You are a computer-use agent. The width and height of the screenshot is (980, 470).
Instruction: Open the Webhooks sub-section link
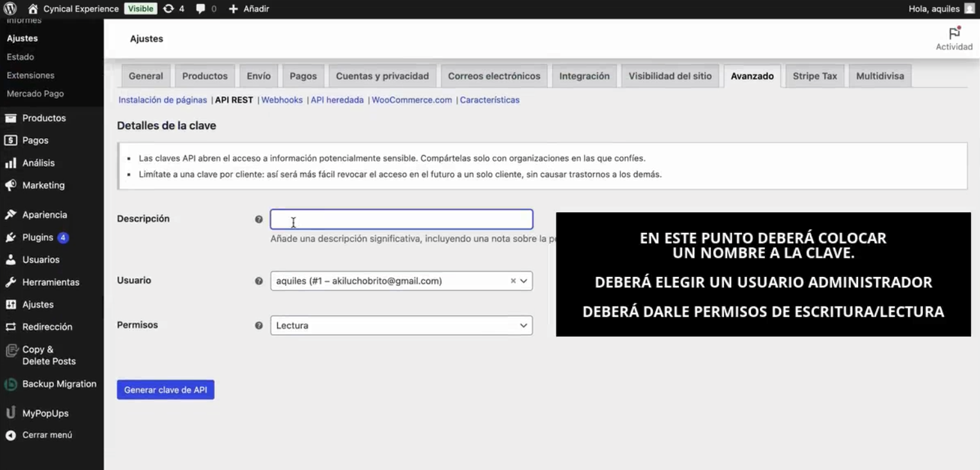pyautogui.click(x=282, y=100)
